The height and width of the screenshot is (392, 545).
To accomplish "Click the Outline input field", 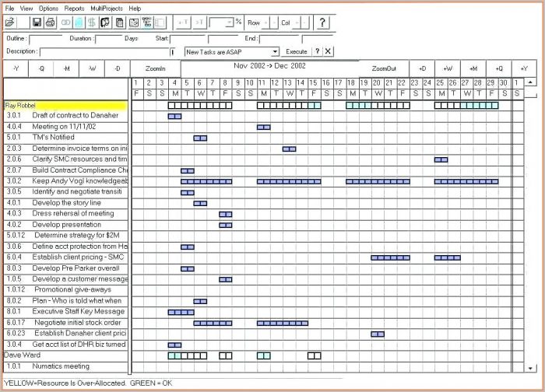I will point(45,39).
